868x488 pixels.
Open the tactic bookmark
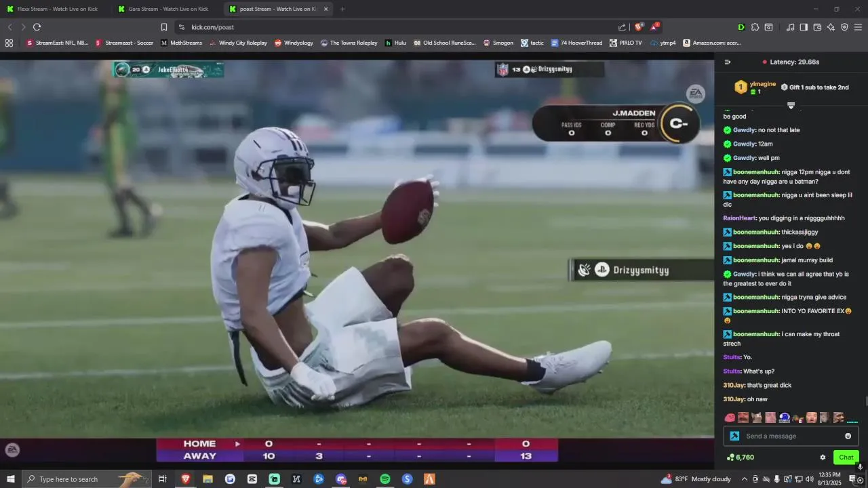(532, 43)
